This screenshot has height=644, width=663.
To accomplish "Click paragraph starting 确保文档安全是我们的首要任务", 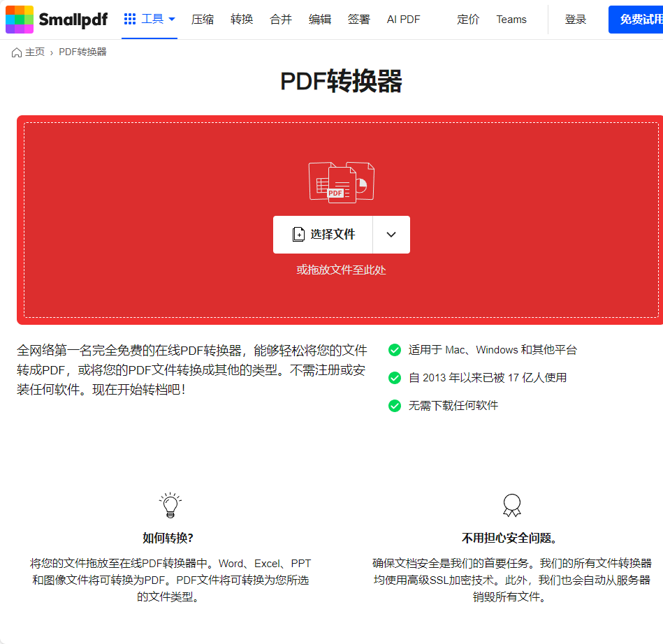I will 511,580.
